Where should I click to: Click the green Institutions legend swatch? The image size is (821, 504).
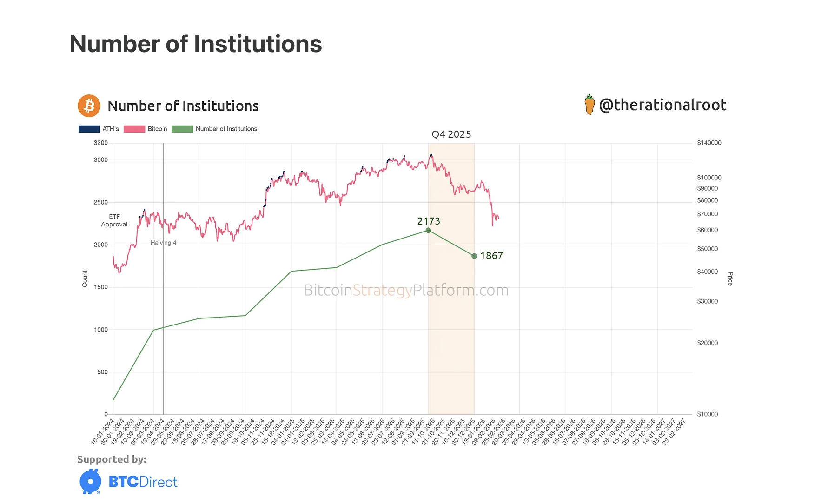(x=182, y=129)
